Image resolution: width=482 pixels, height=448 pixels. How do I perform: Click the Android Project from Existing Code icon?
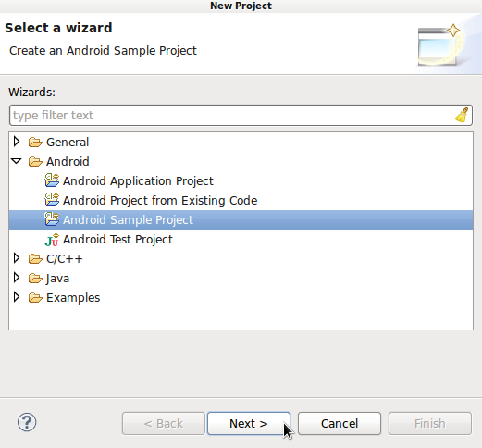click(52, 200)
